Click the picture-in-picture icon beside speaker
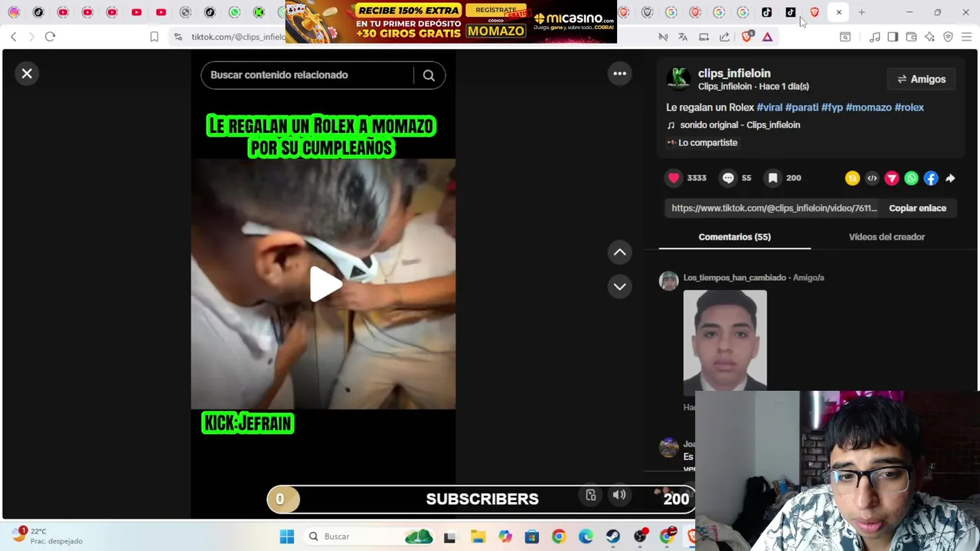The image size is (980, 551). (591, 496)
